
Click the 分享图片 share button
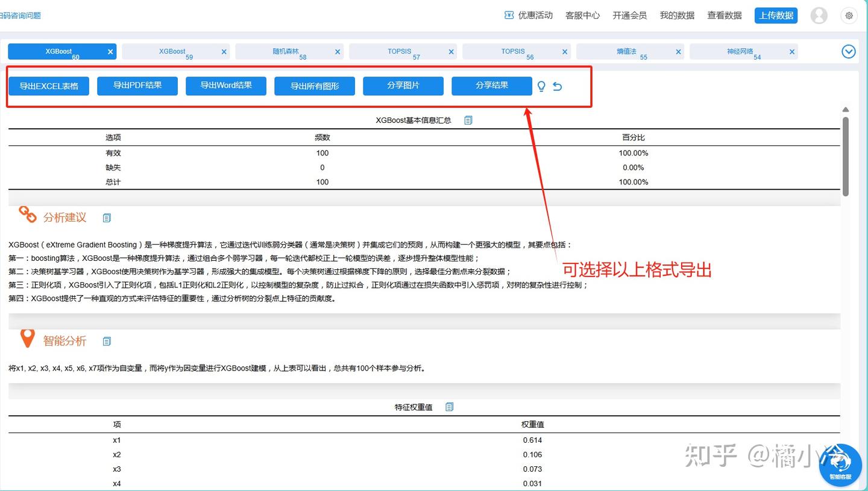click(x=403, y=86)
